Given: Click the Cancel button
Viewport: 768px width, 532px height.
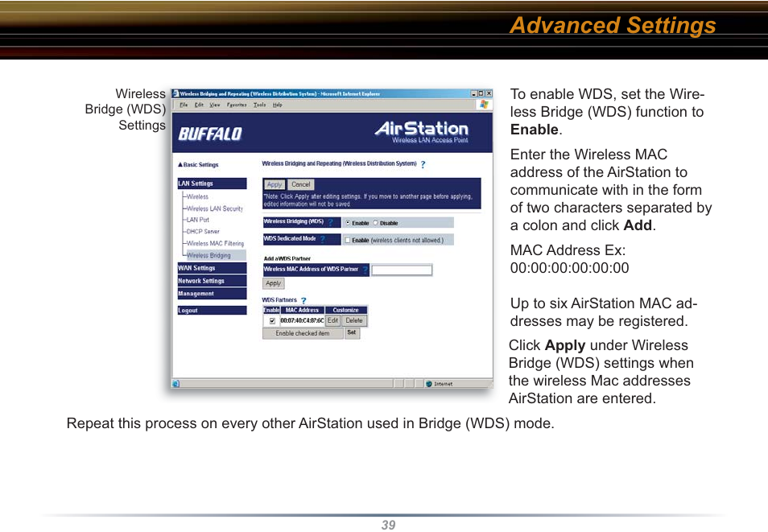Looking at the screenshot, I should click(301, 184).
